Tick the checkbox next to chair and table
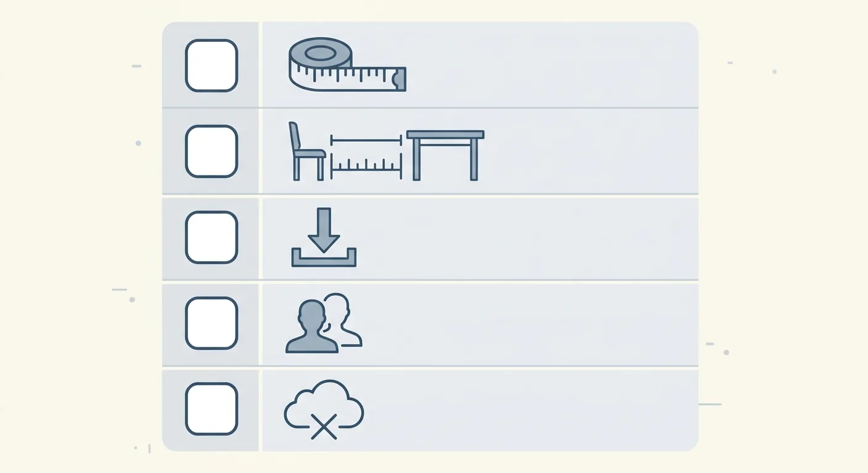 tap(211, 152)
